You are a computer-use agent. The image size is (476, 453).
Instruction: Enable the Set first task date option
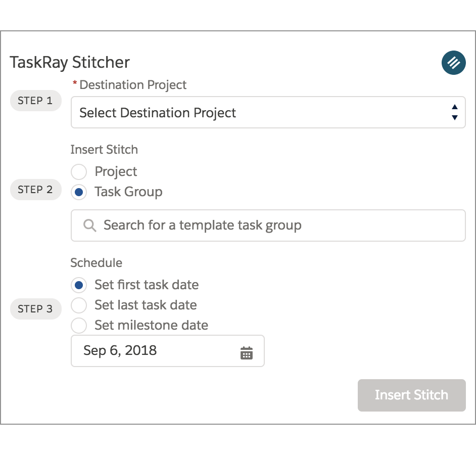pos(79,285)
